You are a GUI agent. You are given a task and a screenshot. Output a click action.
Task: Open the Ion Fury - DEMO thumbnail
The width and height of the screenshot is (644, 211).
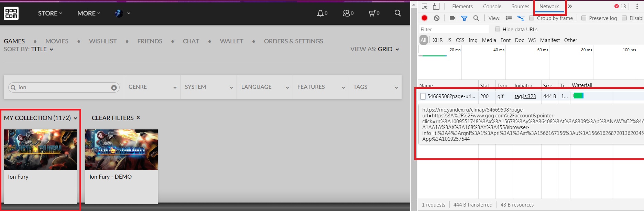pos(121,150)
